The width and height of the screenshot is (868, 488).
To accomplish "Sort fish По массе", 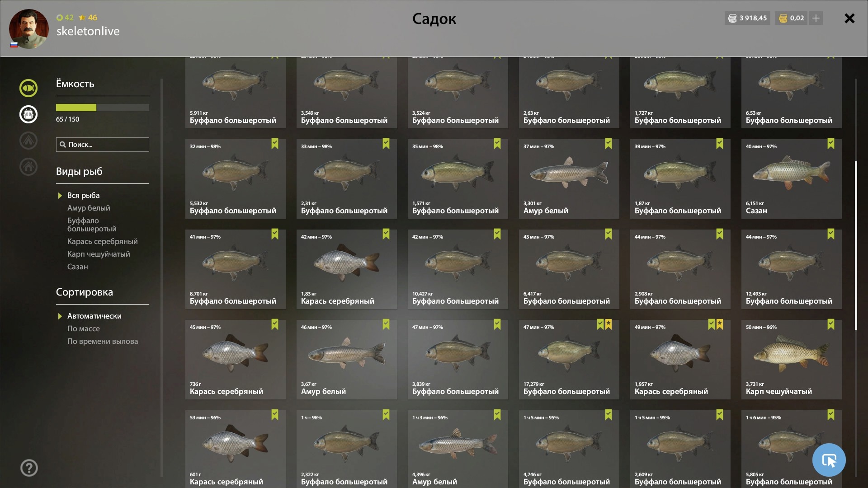I will 84,328.
